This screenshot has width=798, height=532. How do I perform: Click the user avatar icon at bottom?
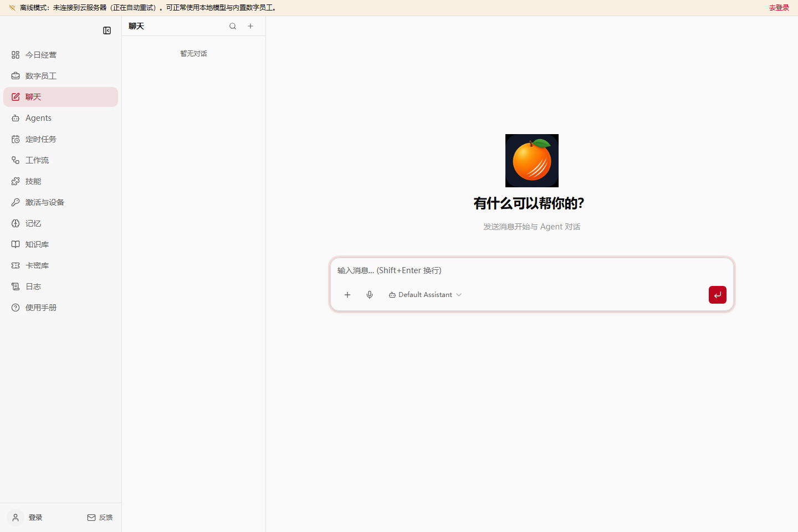pos(16,518)
